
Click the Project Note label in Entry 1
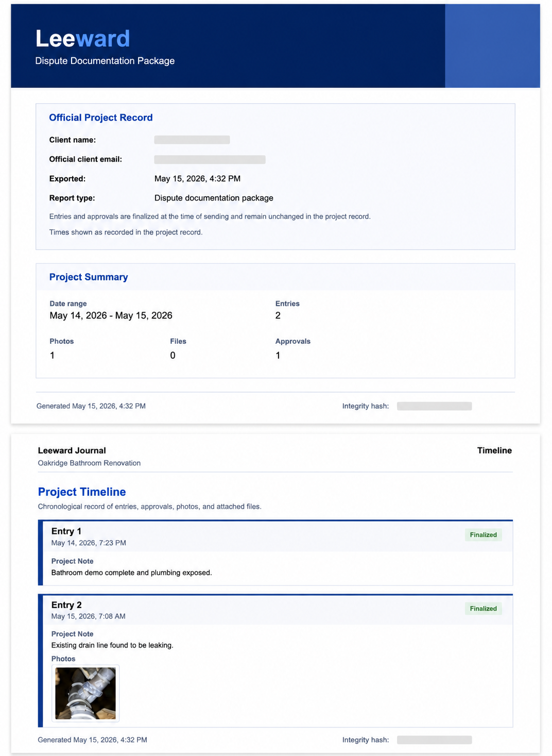pyautogui.click(x=73, y=561)
